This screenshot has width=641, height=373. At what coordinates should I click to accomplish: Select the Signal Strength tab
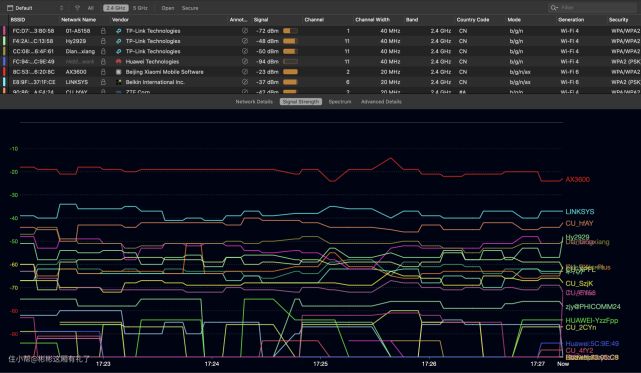301,101
